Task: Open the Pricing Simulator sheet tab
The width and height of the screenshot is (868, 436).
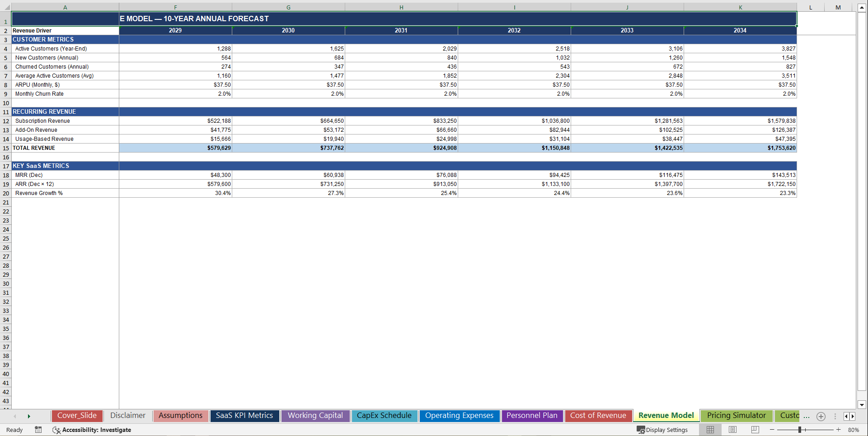Action: pos(736,415)
